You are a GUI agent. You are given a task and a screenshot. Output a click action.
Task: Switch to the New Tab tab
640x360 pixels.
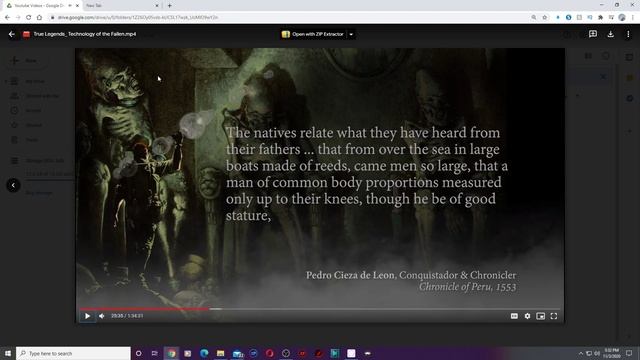point(122,6)
